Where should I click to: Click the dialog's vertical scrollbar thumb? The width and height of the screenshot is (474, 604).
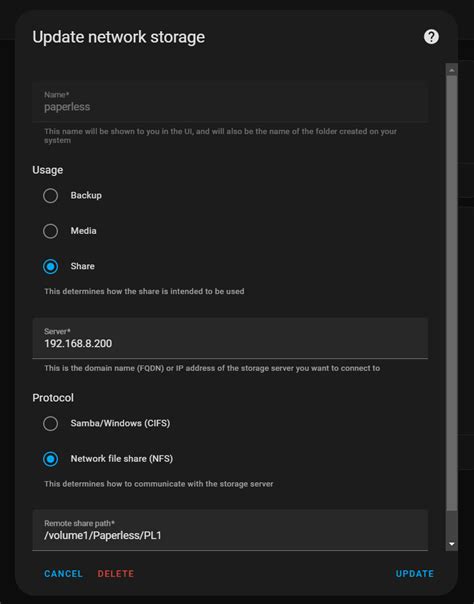452,293
